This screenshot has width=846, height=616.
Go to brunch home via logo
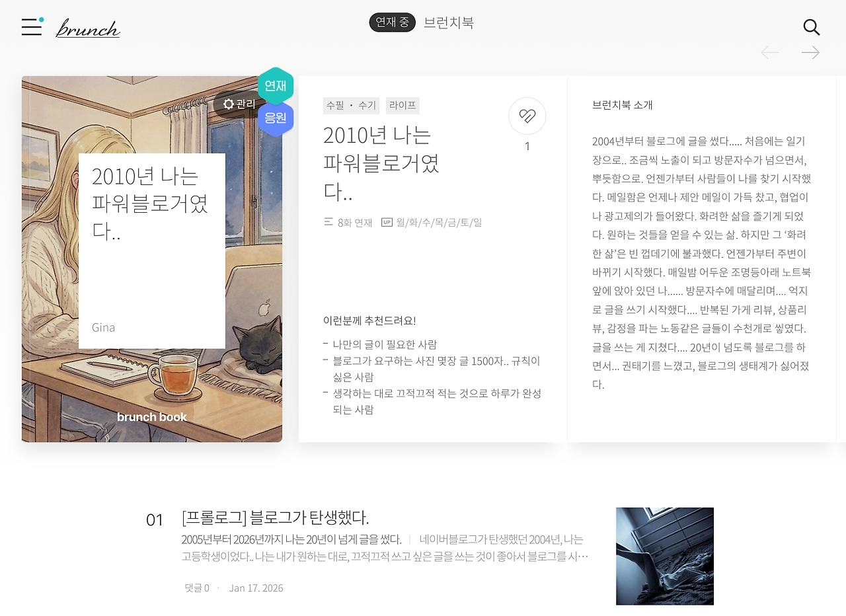pyautogui.click(x=88, y=28)
